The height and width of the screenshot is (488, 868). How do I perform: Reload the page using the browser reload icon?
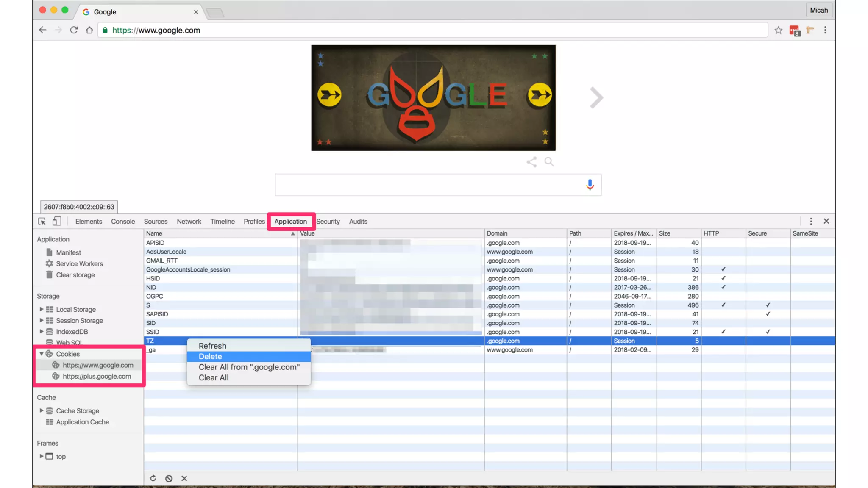click(74, 30)
